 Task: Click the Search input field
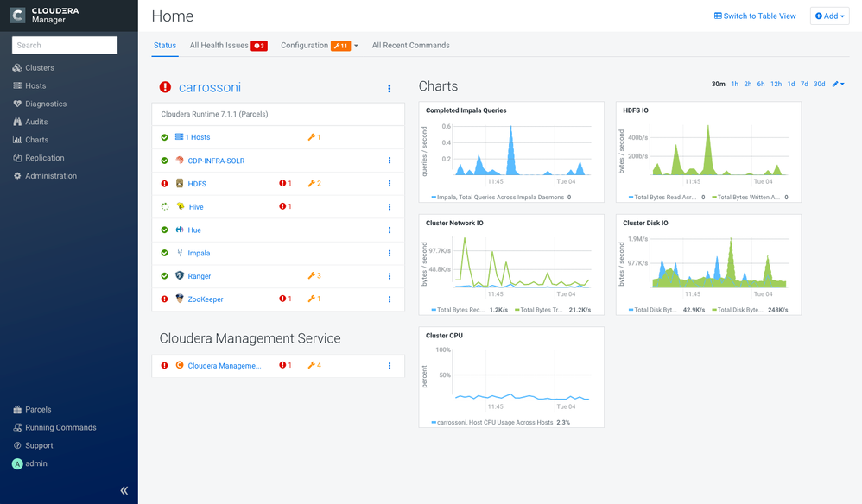point(65,45)
